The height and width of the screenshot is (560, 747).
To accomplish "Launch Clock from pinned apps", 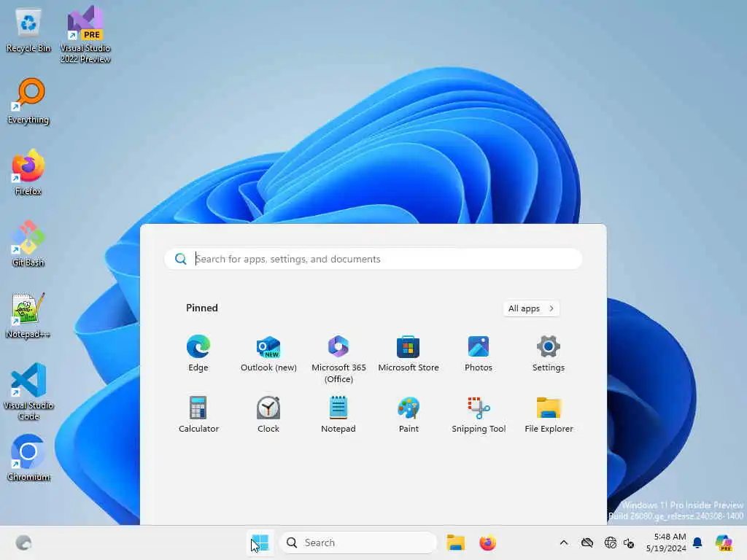I will tap(268, 414).
